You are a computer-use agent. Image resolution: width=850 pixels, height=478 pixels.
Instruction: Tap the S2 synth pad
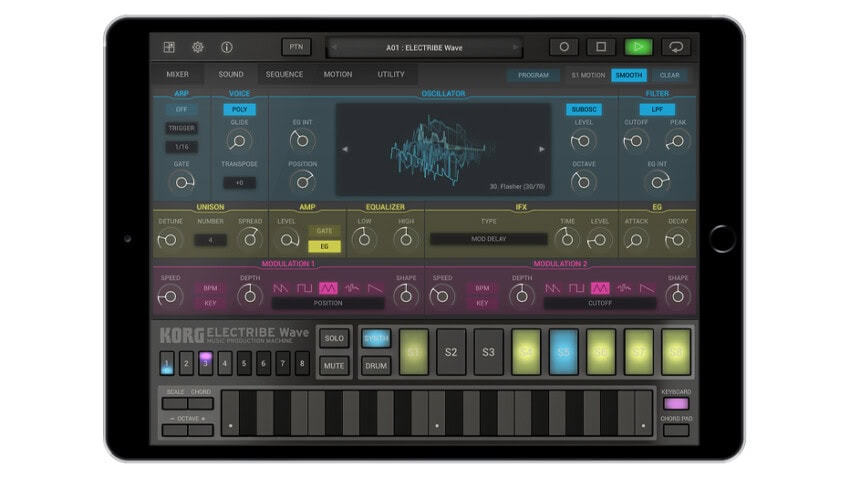[450, 352]
